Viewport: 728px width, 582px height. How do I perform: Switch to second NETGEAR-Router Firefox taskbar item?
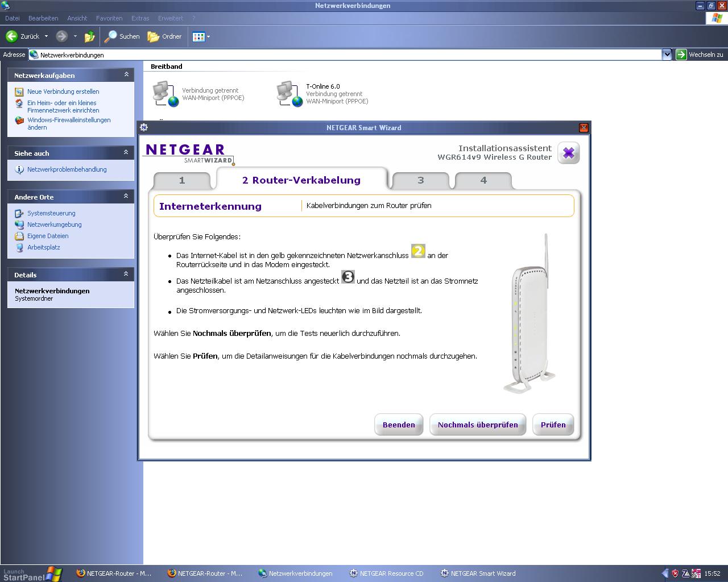205,573
